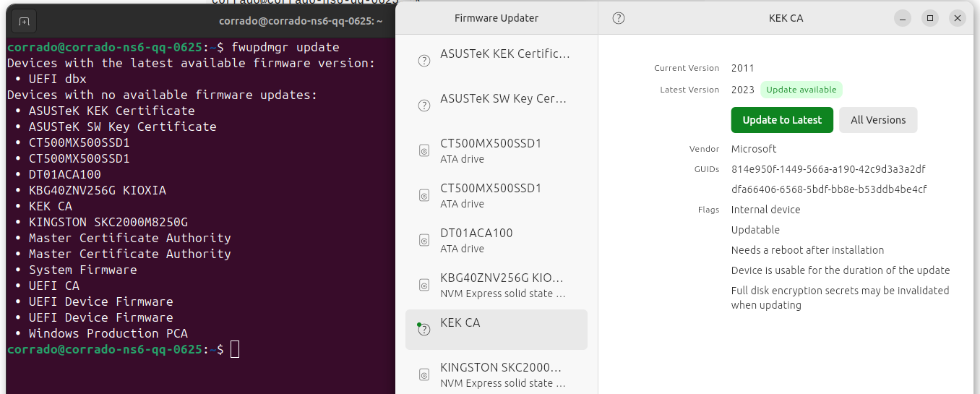Click the KBG40ZNV256G KIOXIA drive icon
The image size is (980, 394).
pos(424,285)
